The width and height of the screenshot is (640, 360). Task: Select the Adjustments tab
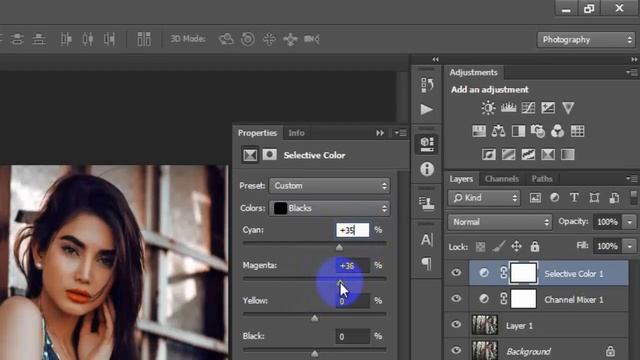473,72
